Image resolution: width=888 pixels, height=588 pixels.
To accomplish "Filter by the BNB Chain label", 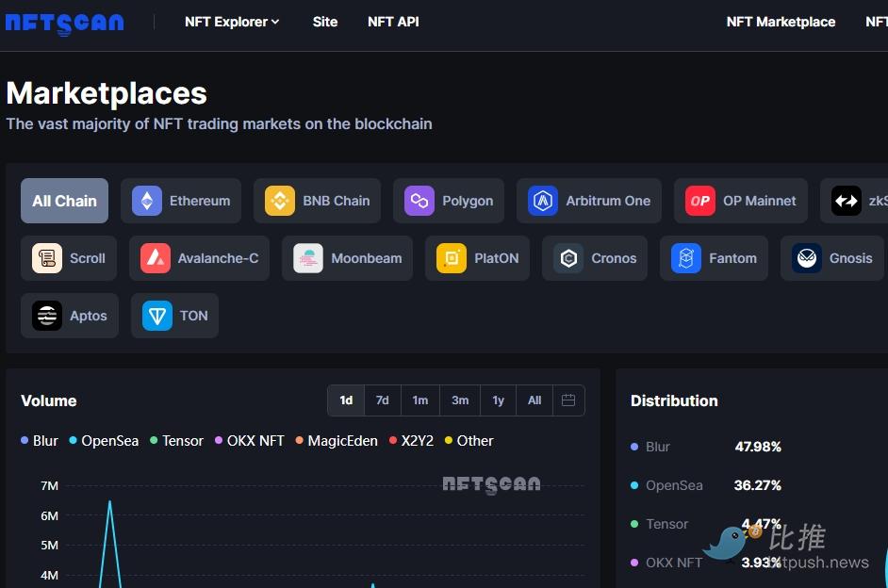I will tap(337, 201).
